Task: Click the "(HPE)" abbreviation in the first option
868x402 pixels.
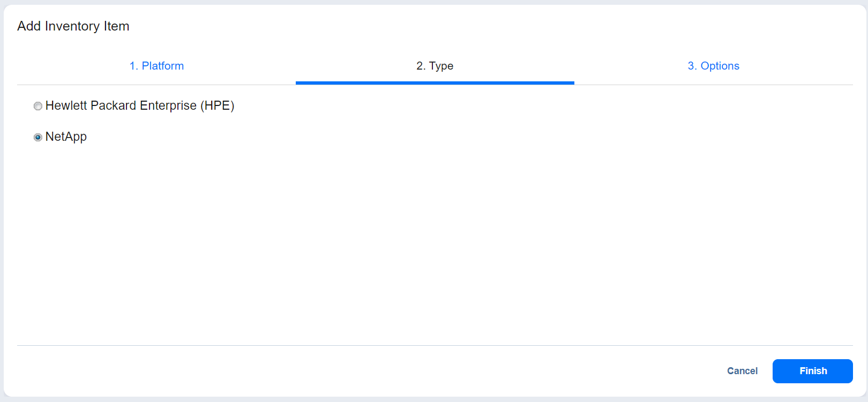Action: [x=218, y=105]
